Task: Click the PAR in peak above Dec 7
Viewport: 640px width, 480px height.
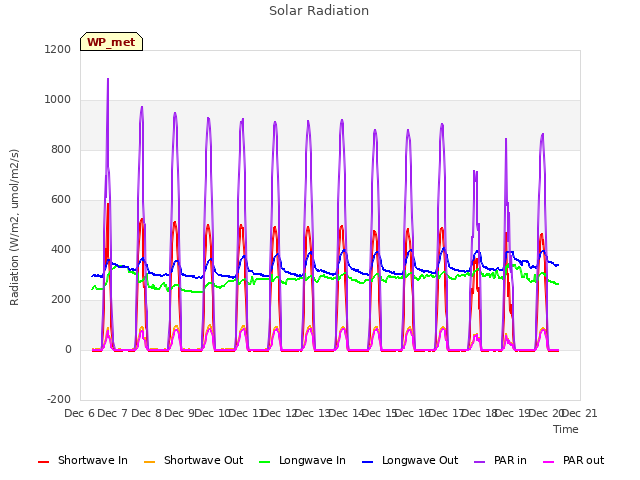Action: click(142, 108)
